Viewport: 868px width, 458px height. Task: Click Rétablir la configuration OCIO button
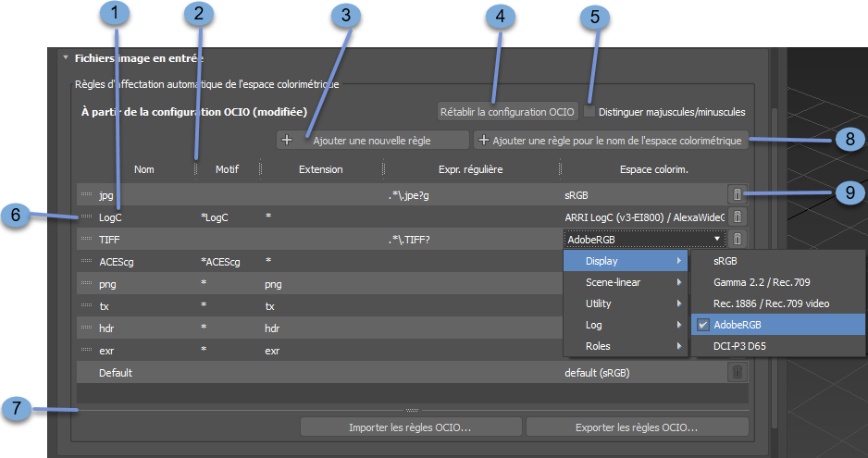(508, 111)
